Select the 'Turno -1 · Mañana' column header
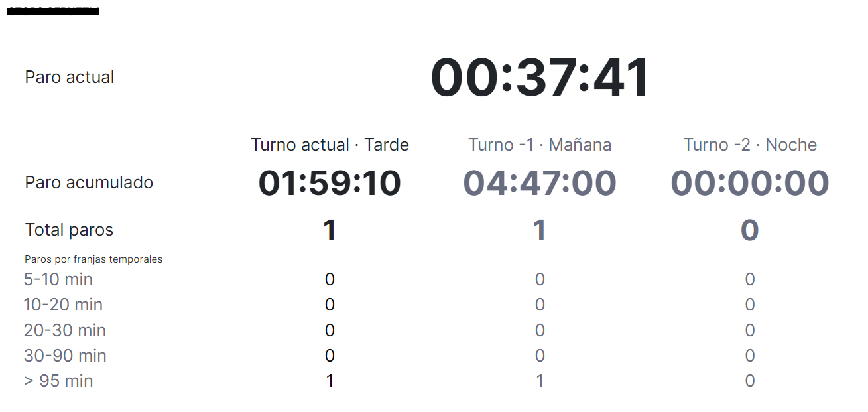868x412 pixels. point(540,145)
